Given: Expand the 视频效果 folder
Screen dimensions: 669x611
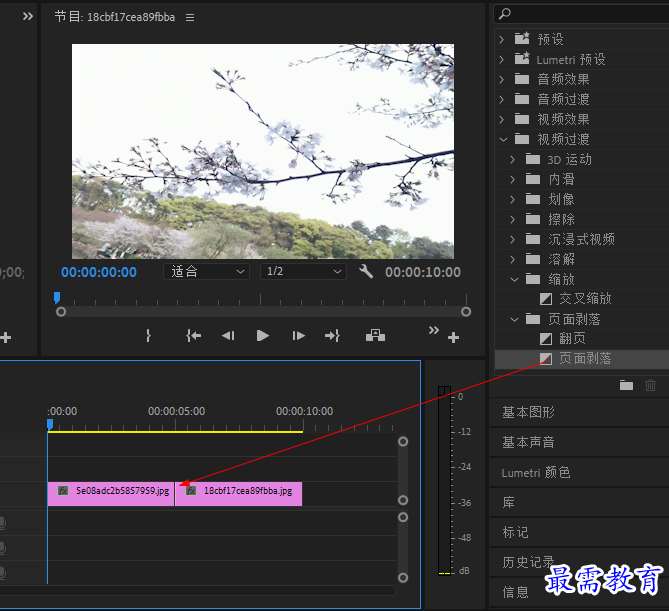Looking at the screenshot, I should 502,119.
